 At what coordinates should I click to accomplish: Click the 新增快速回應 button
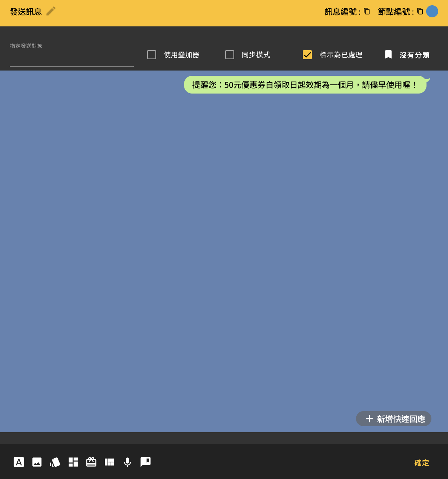(x=394, y=419)
